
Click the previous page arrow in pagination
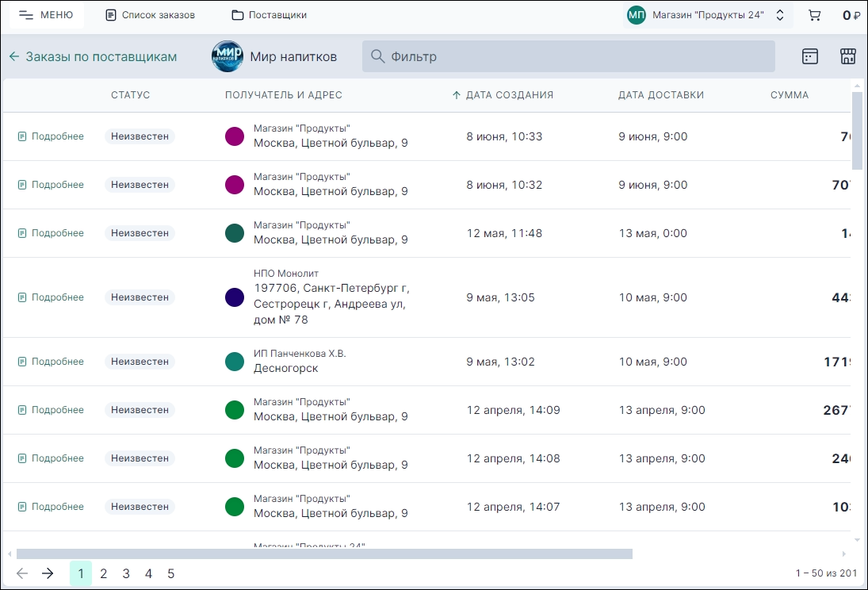tap(22, 573)
